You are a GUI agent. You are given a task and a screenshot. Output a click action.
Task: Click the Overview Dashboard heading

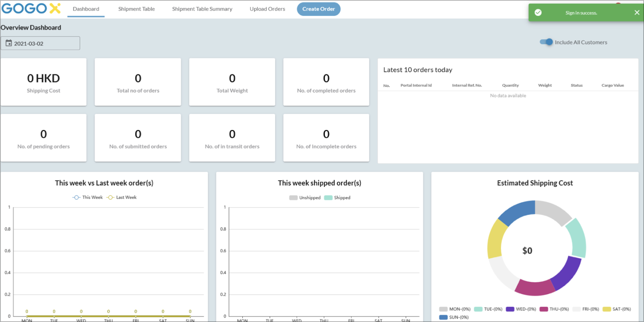click(x=31, y=27)
